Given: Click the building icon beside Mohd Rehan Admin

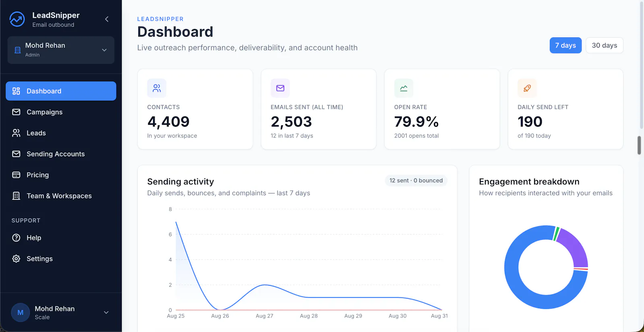Looking at the screenshot, I should [x=18, y=50].
